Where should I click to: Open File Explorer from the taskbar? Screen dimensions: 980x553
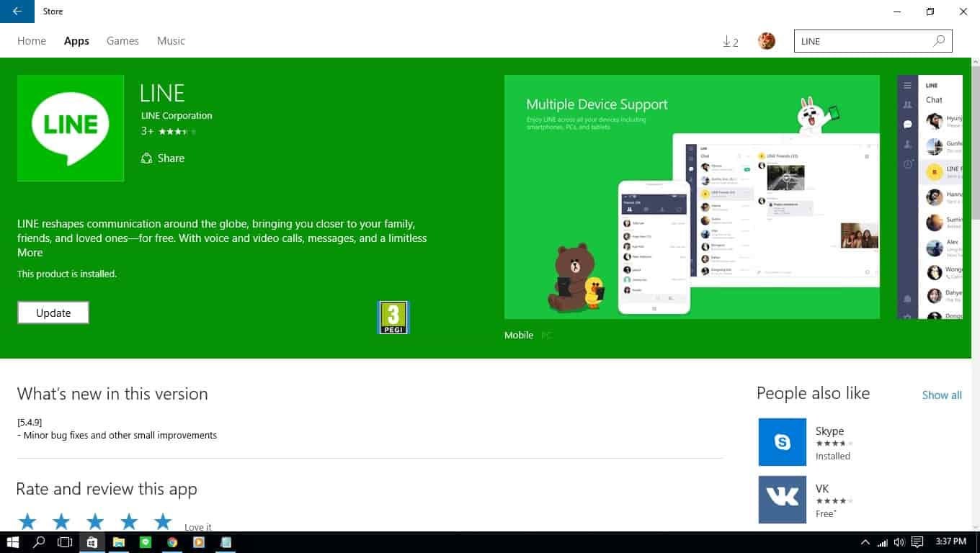[x=119, y=542]
